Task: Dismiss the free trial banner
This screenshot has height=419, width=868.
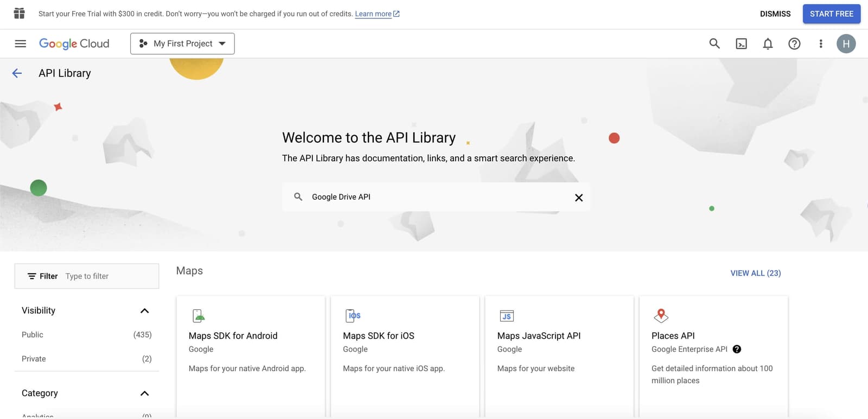Action: pyautogui.click(x=775, y=14)
